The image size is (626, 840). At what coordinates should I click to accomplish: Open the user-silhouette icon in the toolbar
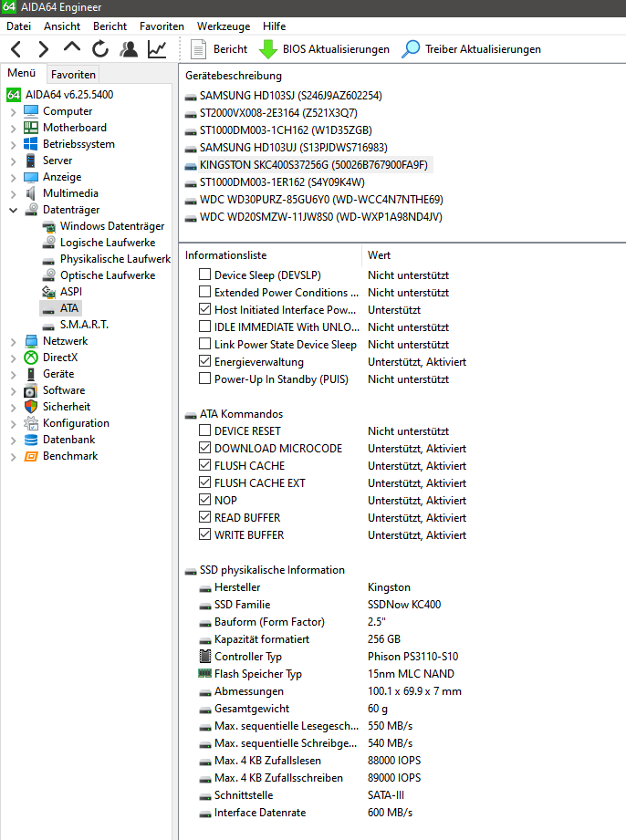tap(129, 49)
